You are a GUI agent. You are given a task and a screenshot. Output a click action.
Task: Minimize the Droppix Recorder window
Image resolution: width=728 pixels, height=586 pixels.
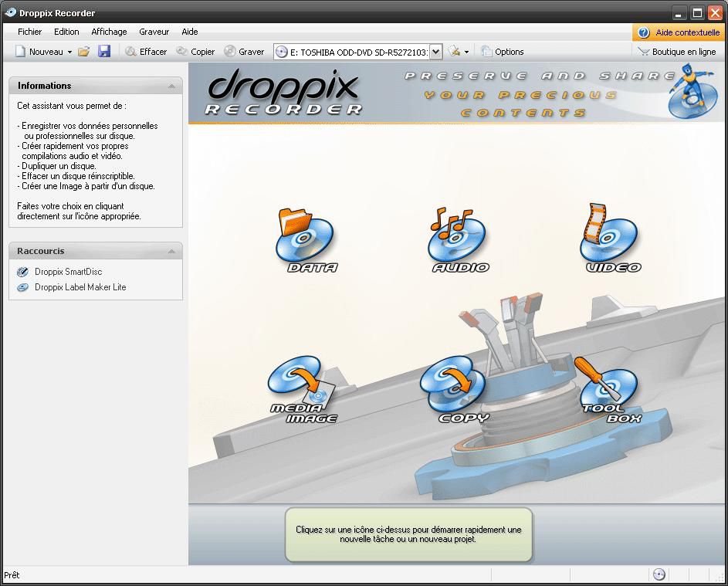click(679, 13)
